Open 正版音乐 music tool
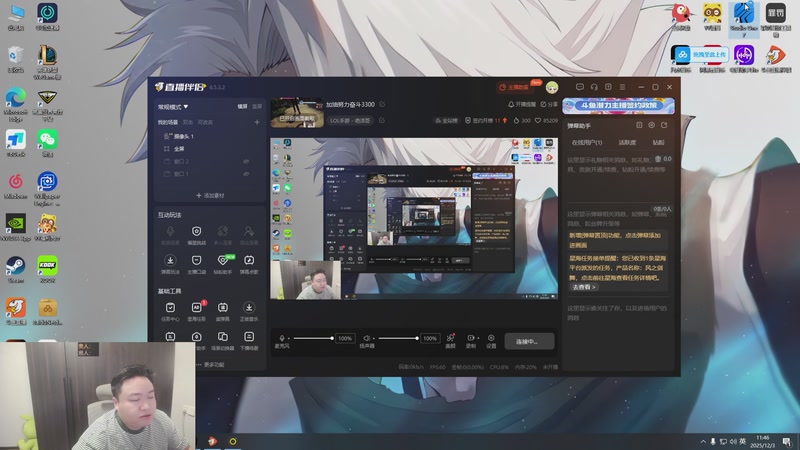The image size is (800, 450). pos(248,311)
